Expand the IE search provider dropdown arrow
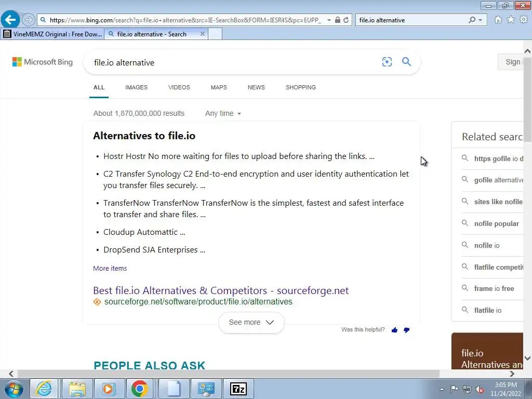 [481, 20]
